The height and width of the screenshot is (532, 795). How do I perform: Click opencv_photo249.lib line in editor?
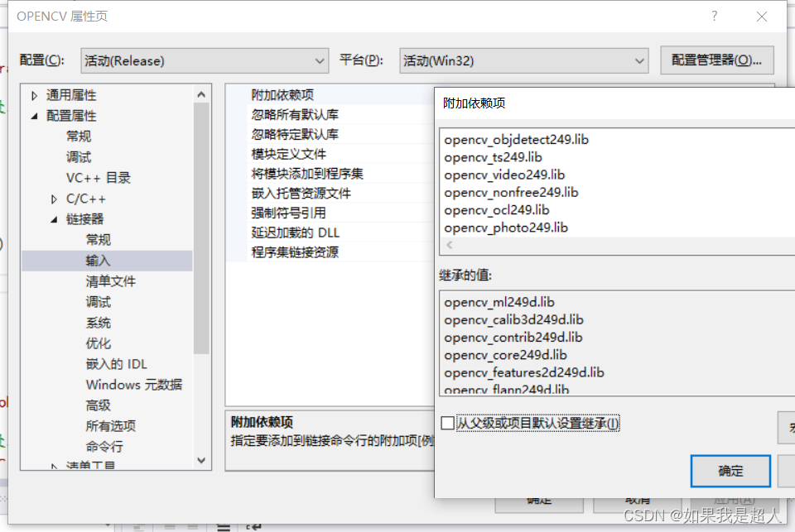(506, 228)
